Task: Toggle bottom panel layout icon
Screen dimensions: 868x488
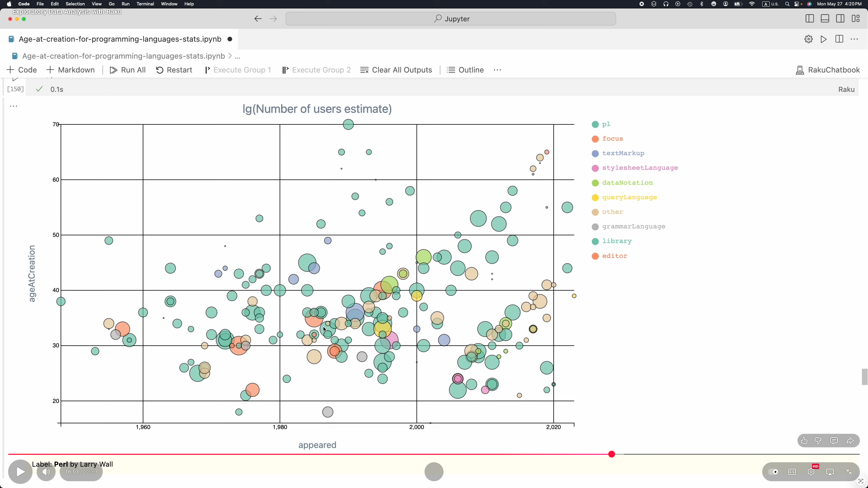Action: [x=825, y=19]
